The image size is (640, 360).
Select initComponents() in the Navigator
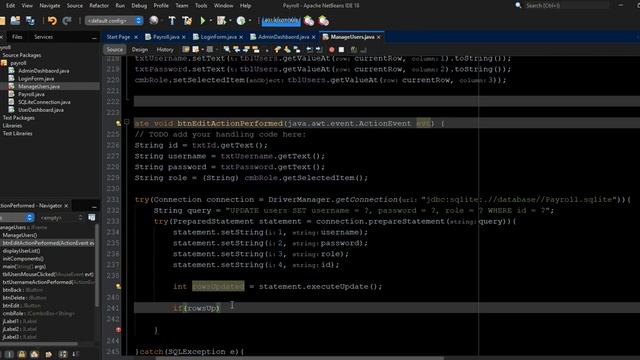(23, 259)
